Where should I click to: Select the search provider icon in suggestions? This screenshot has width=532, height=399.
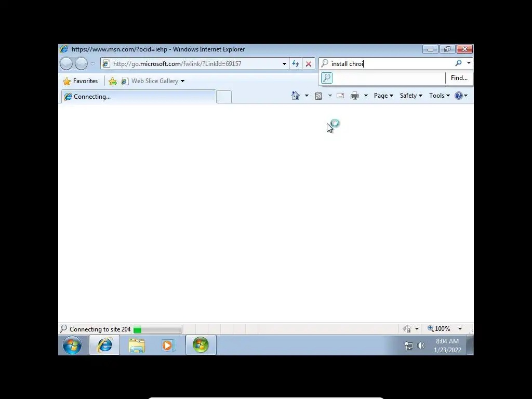(327, 78)
